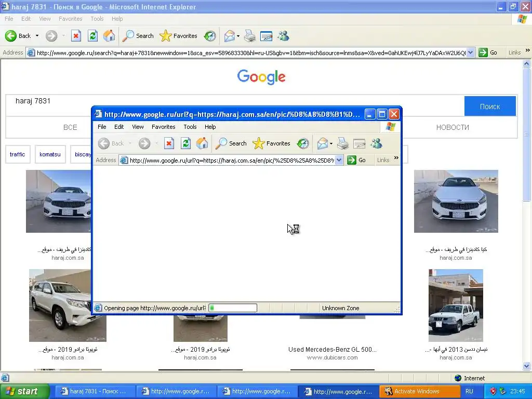Screen dimensions: 532x399
Task: Switch to ВСЕ tab on Google results
Action: pyautogui.click(x=70, y=127)
